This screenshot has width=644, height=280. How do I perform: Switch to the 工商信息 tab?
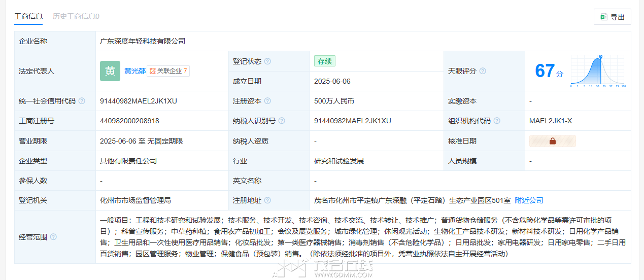click(x=28, y=16)
